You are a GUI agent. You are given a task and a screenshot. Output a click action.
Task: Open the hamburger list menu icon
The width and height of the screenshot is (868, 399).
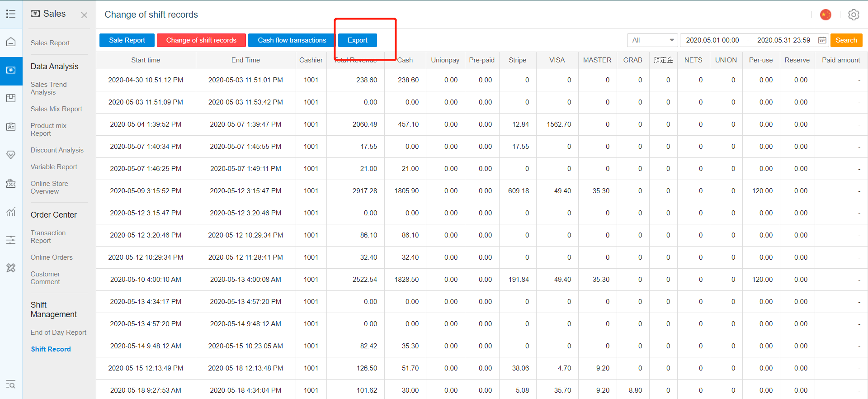pos(11,14)
